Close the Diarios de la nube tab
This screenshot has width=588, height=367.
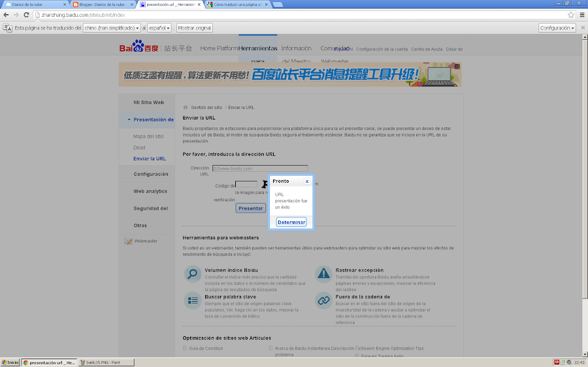[x=65, y=5]
